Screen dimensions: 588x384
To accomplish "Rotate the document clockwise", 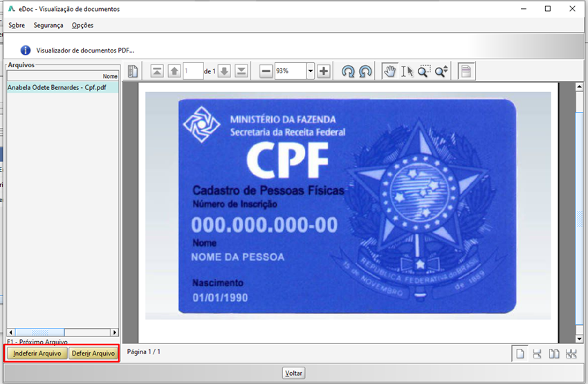I will (348, 71).
